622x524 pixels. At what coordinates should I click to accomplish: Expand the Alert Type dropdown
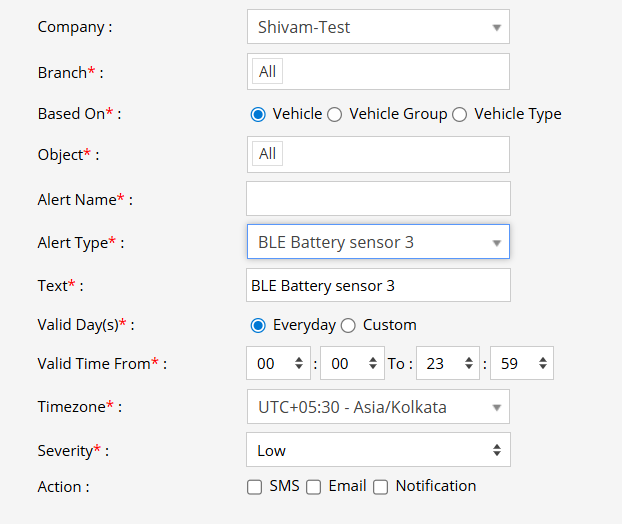[377, 242]
